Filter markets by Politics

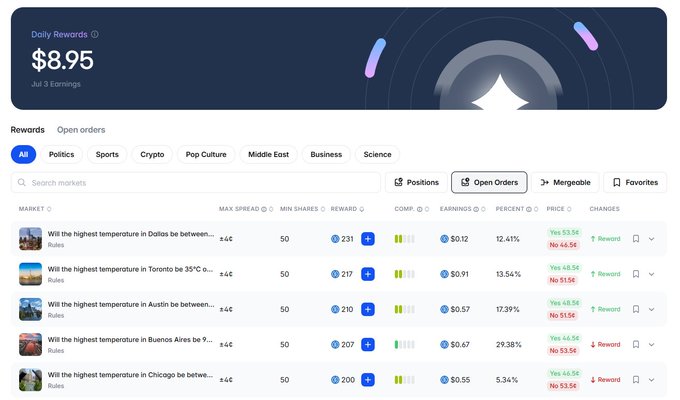coord(62,154)
